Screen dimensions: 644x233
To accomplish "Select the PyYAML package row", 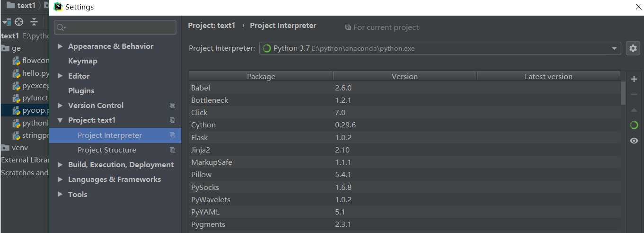I will pos(405,212).
